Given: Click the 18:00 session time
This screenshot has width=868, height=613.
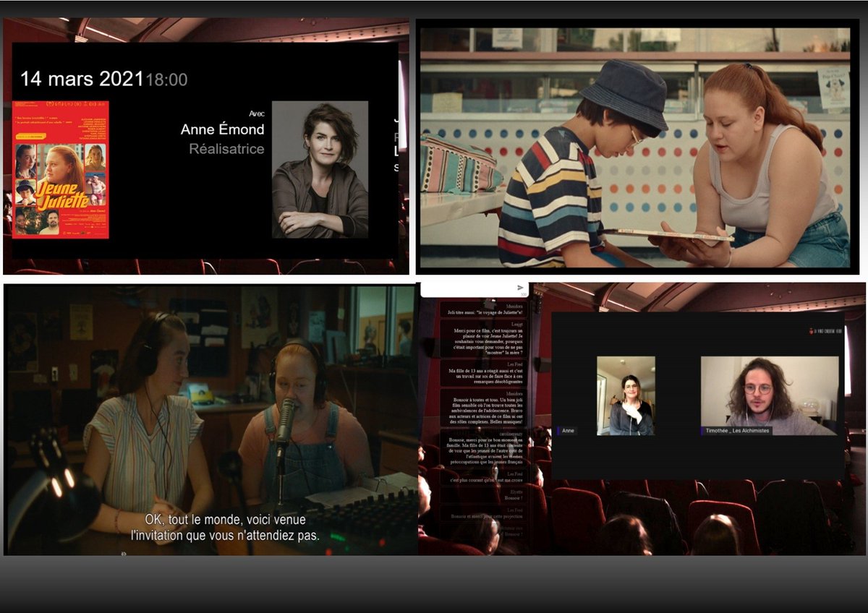Looking at the screenshot, I should click(167, 80).
